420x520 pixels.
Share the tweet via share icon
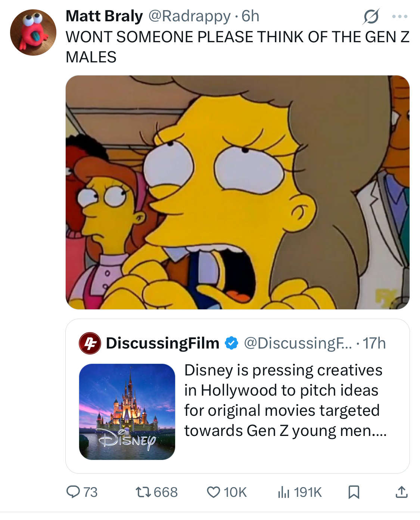click(x=401, y=492)
